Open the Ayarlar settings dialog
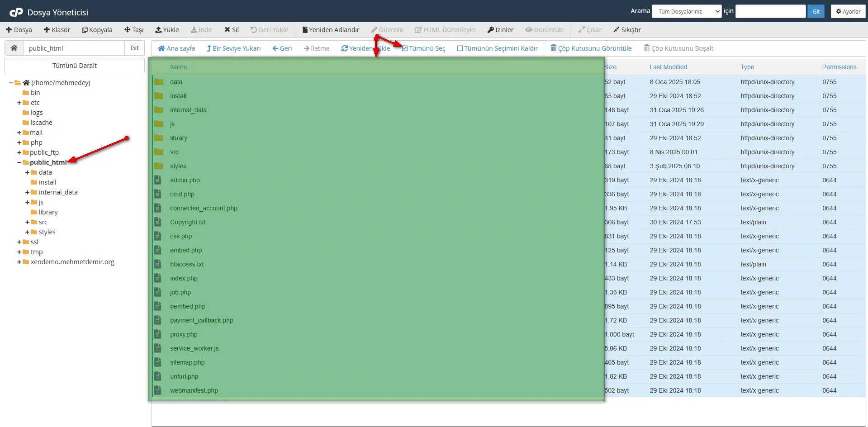 click(x=848, y=11)
